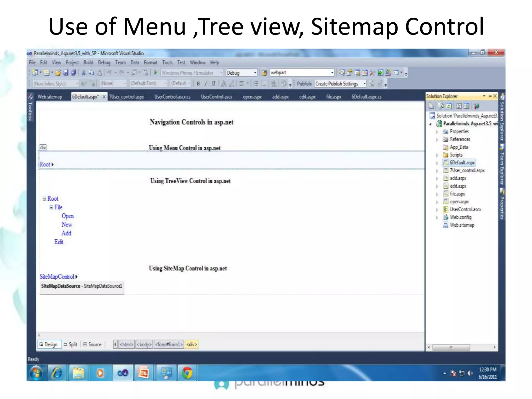Screen dimensions: 532x399
Task: Toggle Underline formatting button
Action: pyautogui.click(x=214, y=84)
